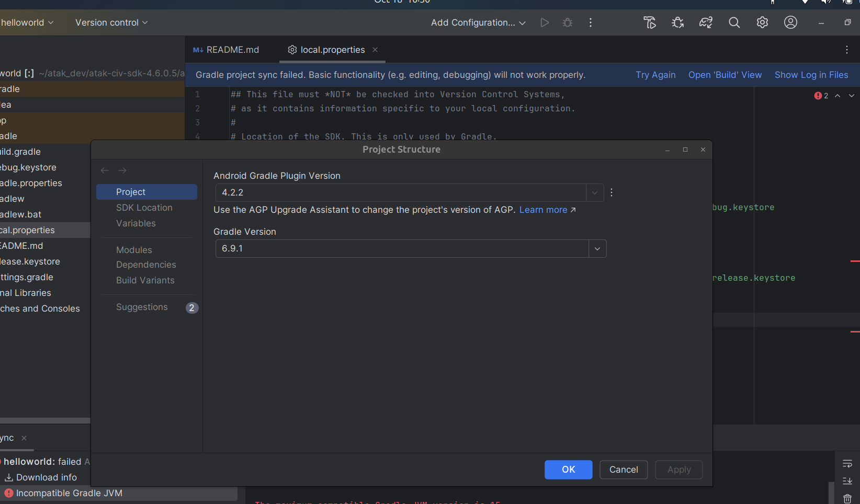Expand the Gradle Version dropdown
This screenshot has width=860, height=504.
click(x=597, y=249)
